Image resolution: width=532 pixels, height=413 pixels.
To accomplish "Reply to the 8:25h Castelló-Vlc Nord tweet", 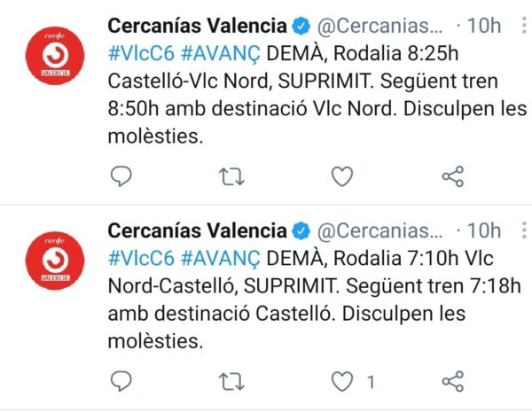I will pyautogui.click(x=123, y=176).
